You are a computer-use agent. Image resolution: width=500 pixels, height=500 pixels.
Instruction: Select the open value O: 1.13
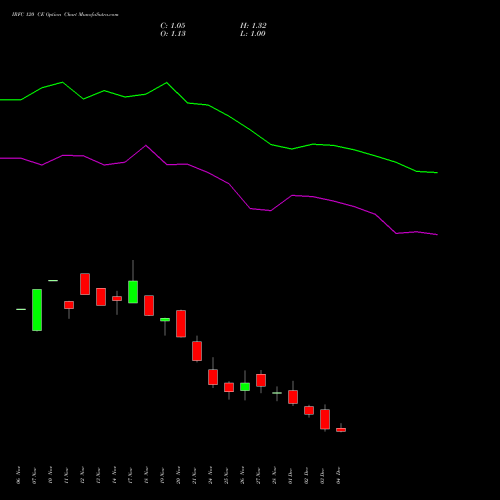tap(173, 34)
